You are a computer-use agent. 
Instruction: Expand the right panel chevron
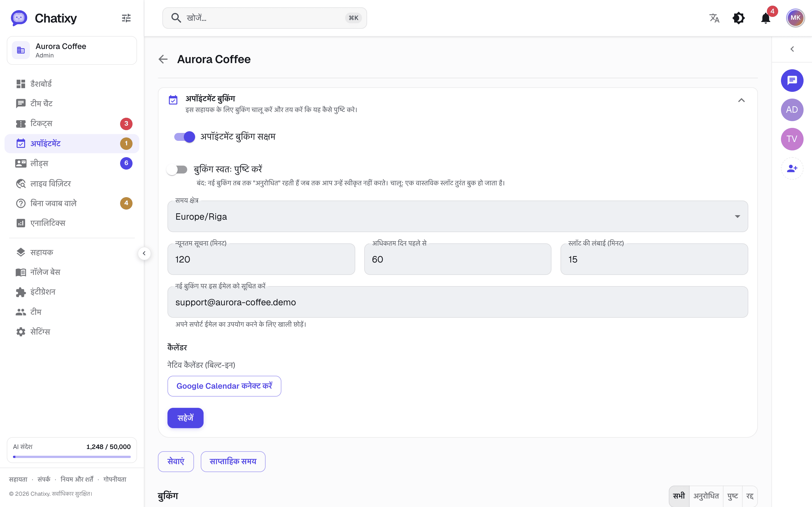click(x=792, y=49)
